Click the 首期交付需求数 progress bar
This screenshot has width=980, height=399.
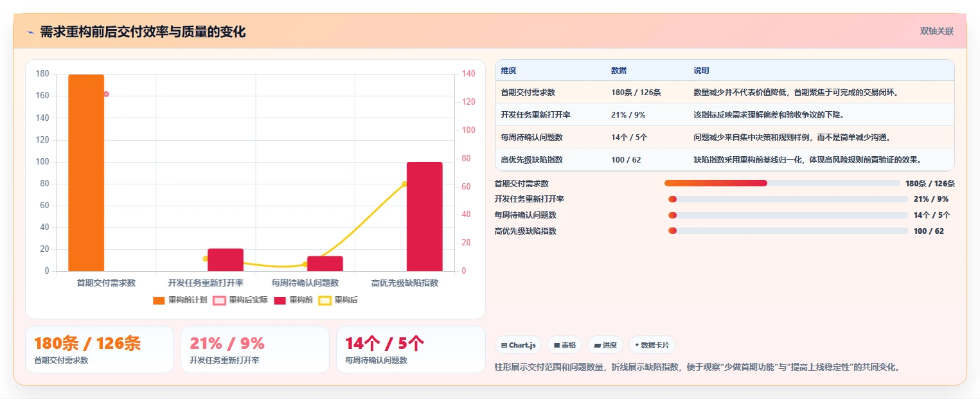coord(782,183)
